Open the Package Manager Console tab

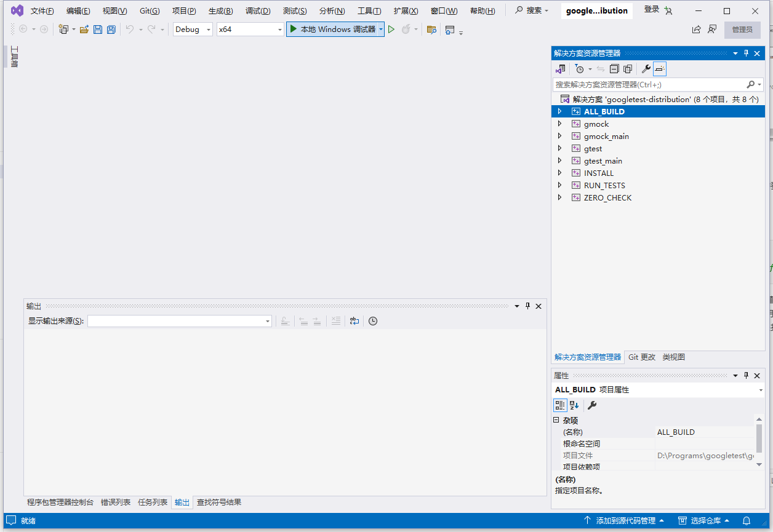pyautogui.click(x=60, y=502)
